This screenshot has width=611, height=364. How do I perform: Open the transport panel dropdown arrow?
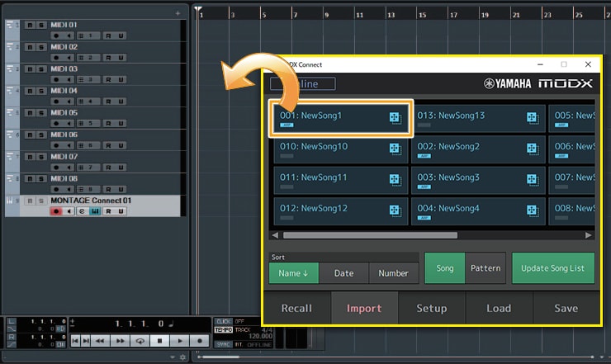pyautogui.click(x=173, y=357)
